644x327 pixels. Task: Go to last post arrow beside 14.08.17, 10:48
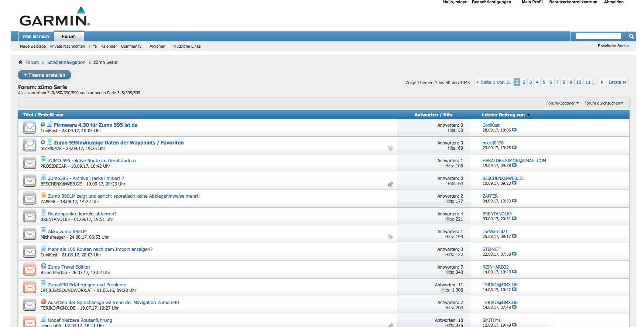pos(514,272)
